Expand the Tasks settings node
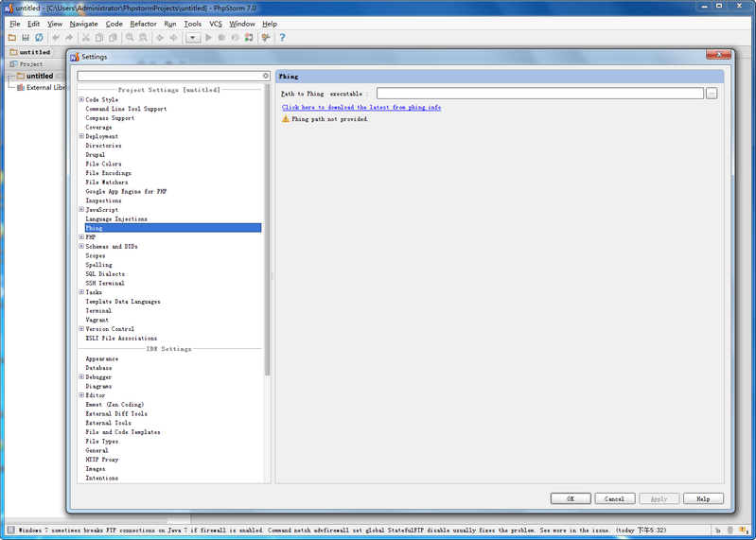 (81, 292)
